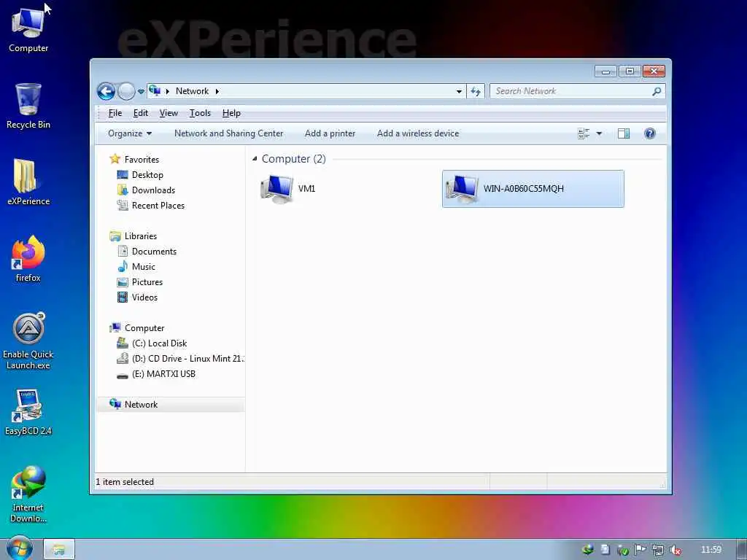This screenshot has width=747, height=560.
Task: Click taskbar clock showing 11:59
Action: coord(711,550)
